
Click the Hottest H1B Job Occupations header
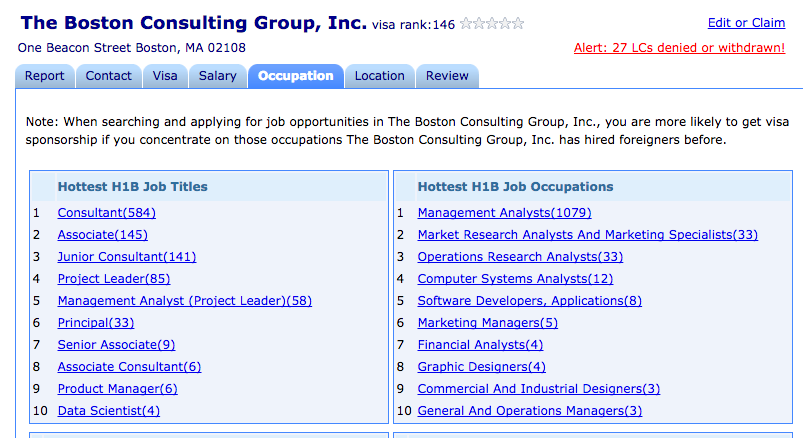pos(515,186)
